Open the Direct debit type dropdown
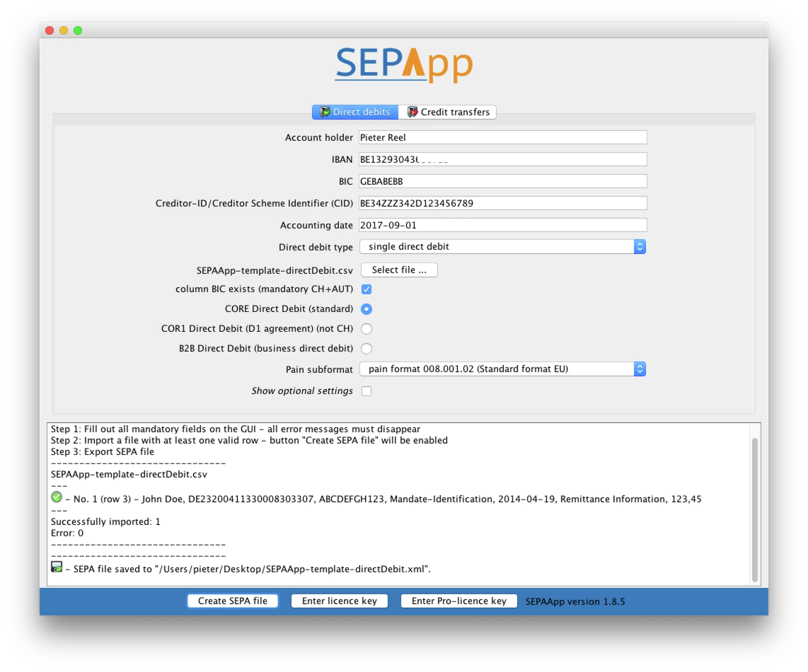 (502, 247)
